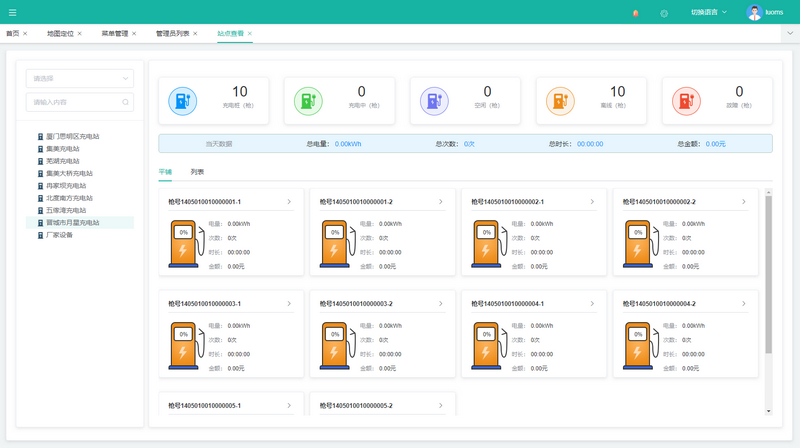Close the 首页 tab
The width and height of the screenshot is (800, 448).
(x=25, y=34)
